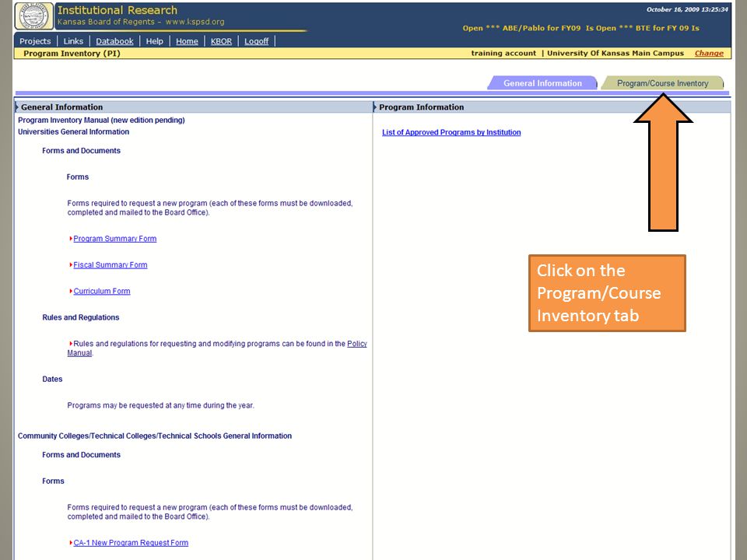Screen dimensions: 747x560
Task: Click the Kansas Board of Regents seal logo
Action: (33, 16)
